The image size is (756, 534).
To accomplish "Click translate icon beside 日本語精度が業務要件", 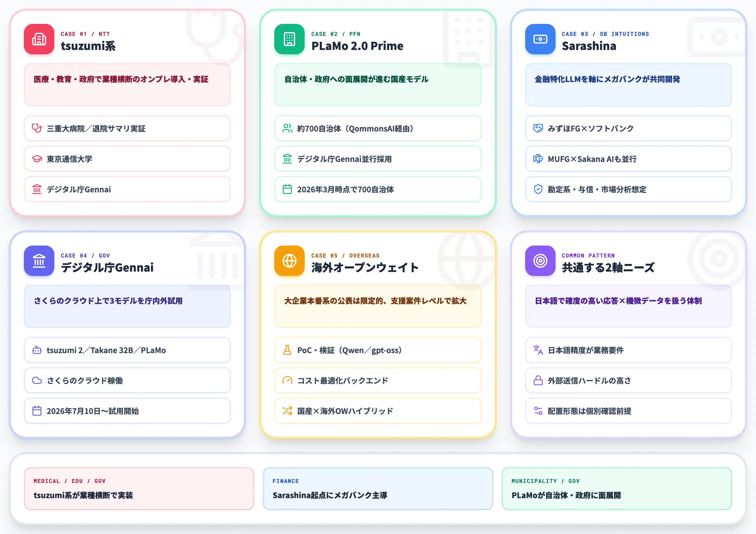I will (538, 350).
